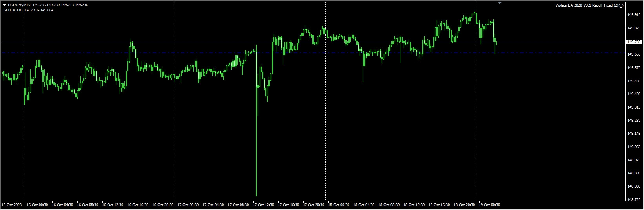Click the 18 Oct 12:30 time label
Image resolution: width=644 pixels, height=210 pixels.
click(414, 205)
